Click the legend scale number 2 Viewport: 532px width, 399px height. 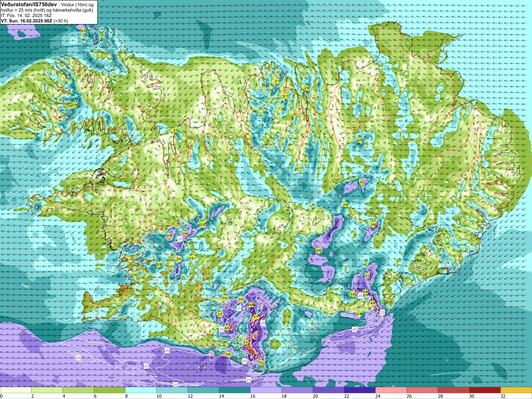32,396
